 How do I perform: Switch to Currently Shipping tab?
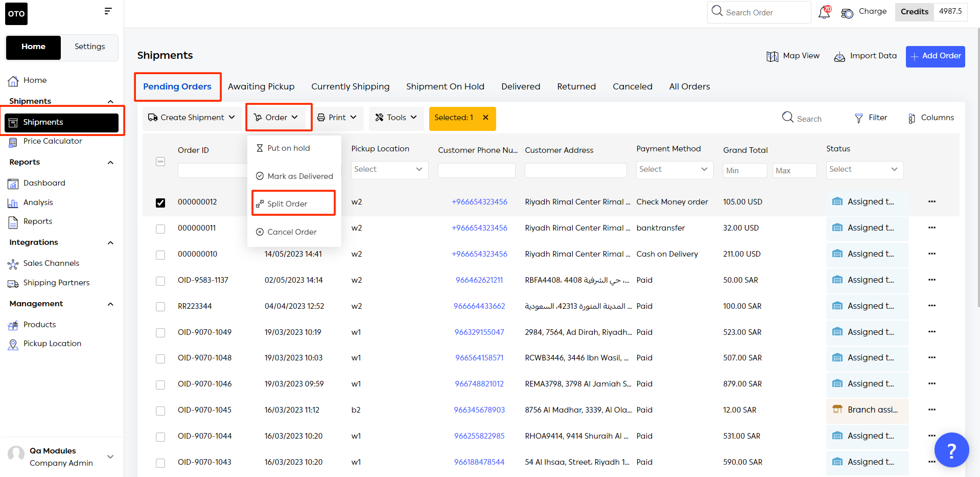pyautogui.click(x=351, y=86)
